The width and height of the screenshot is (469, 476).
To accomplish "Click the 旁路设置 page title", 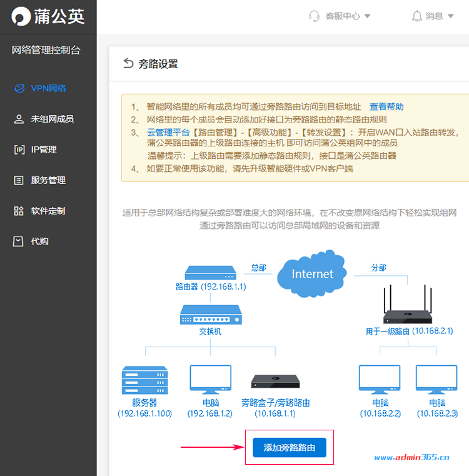I will [x=158, y=64].
